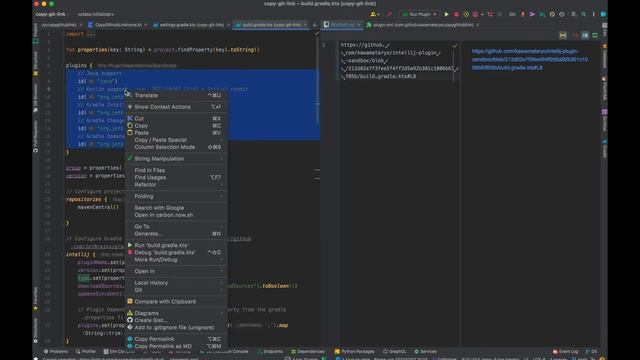Open the Event Log panel
This screenshot has width=640, height=360.
point(565,351)
